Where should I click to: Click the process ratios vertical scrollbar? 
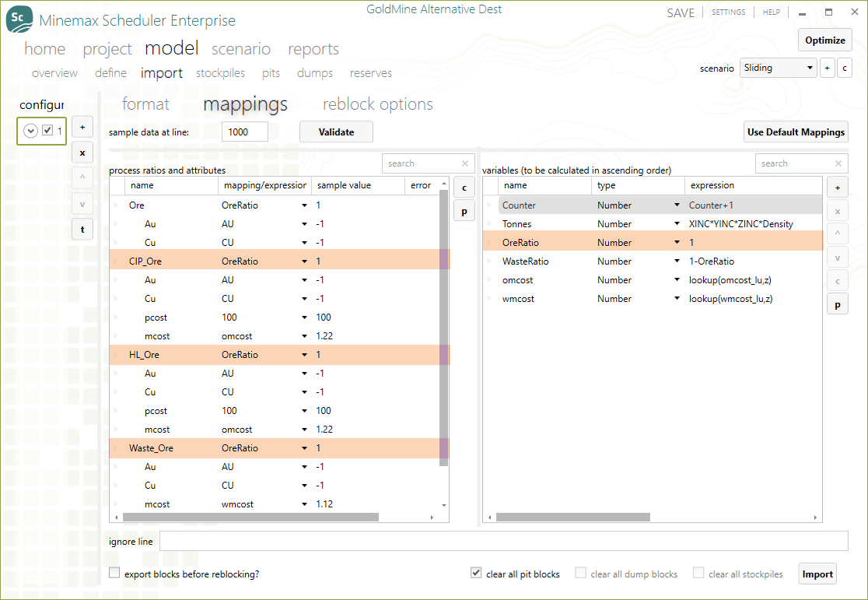443,328
